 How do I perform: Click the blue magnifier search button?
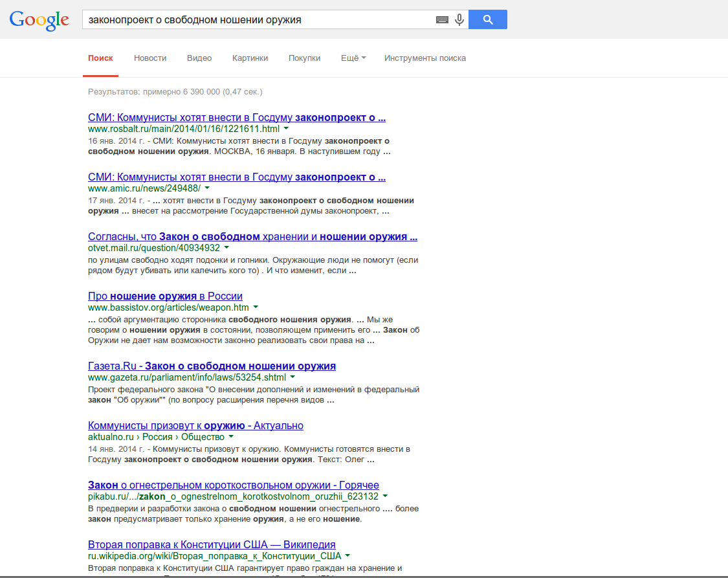[x=487, y=19]
